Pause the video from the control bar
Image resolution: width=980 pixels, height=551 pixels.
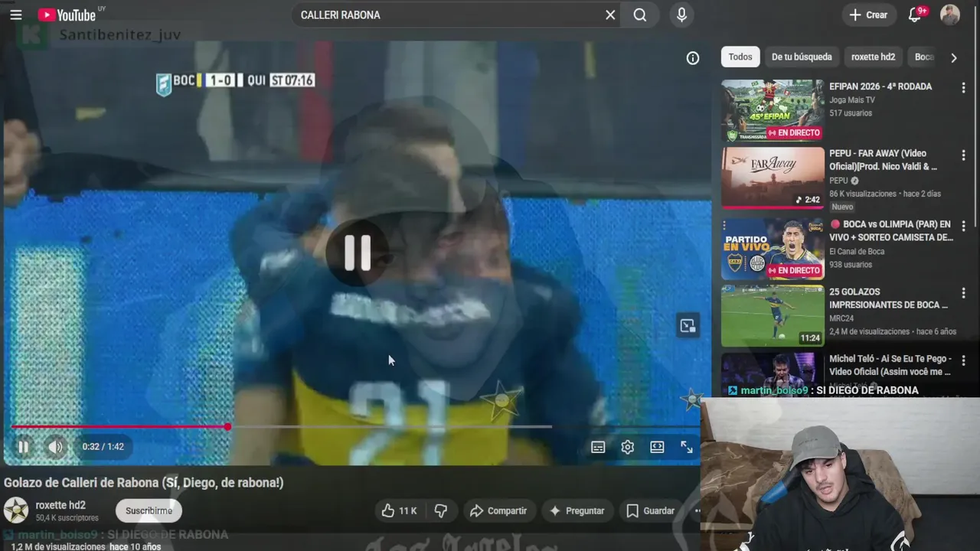click(23, 447)
